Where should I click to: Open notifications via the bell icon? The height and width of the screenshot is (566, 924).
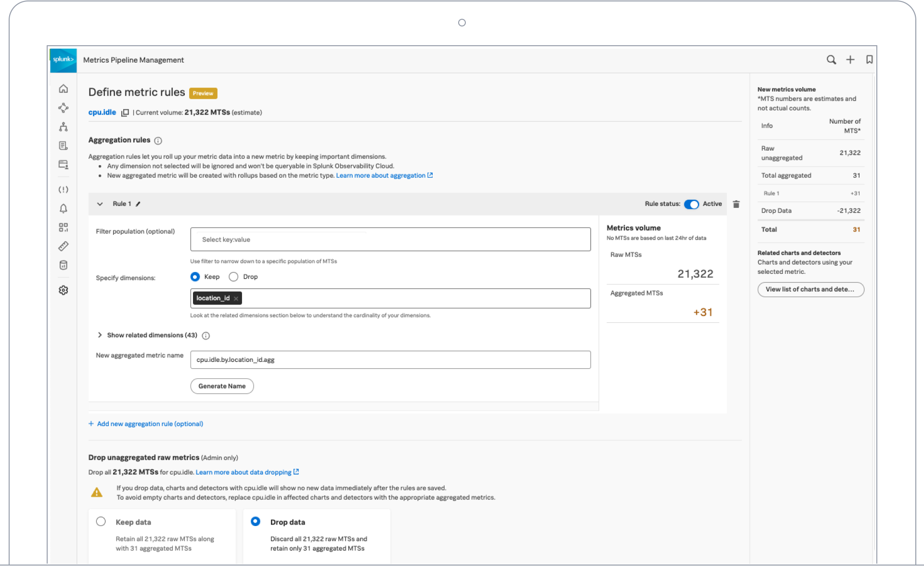(63, 208)
